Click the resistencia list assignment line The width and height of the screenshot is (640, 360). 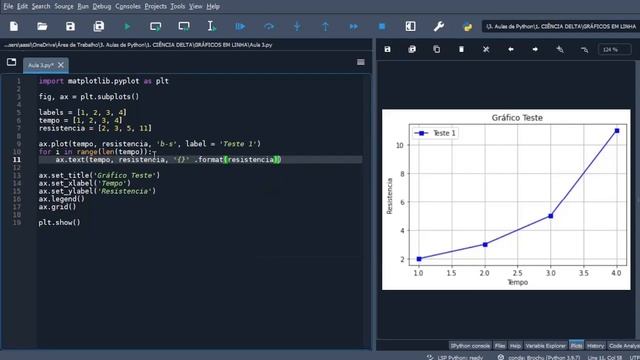coord(95,128)
